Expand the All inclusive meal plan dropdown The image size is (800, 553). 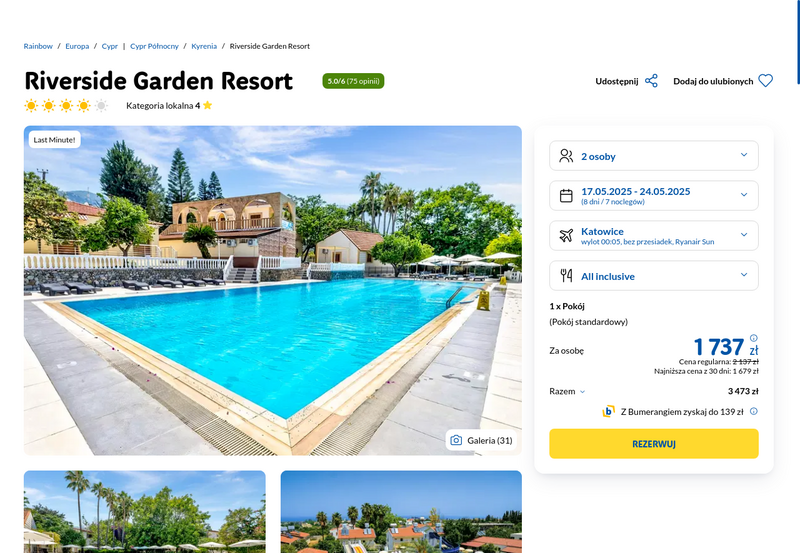pos(654,275)
